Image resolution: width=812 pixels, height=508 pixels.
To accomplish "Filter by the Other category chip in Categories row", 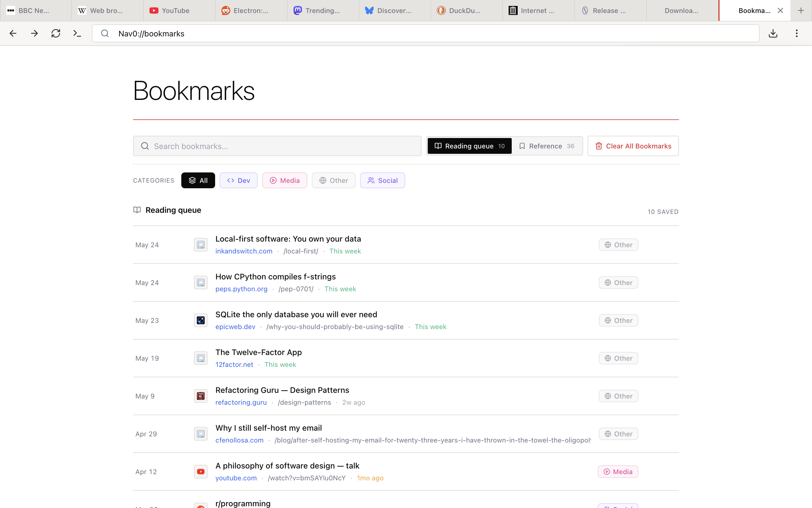I will [334, 180].
